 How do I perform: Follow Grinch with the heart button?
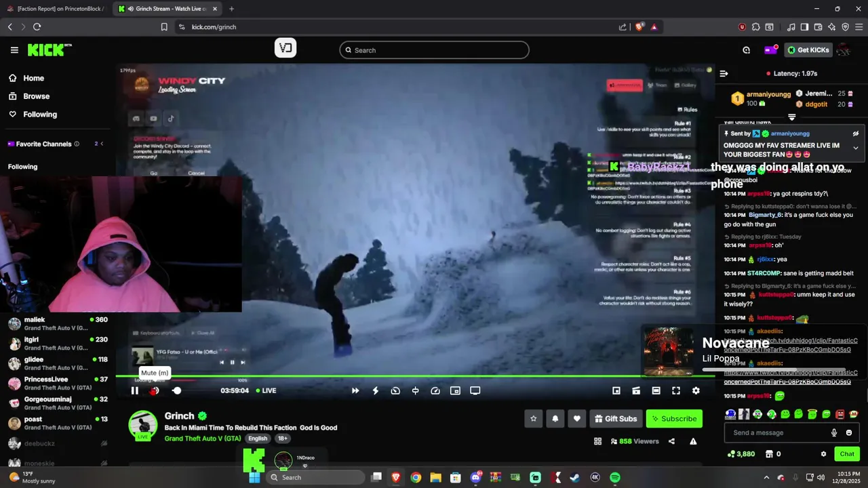[x=577, y=419]
